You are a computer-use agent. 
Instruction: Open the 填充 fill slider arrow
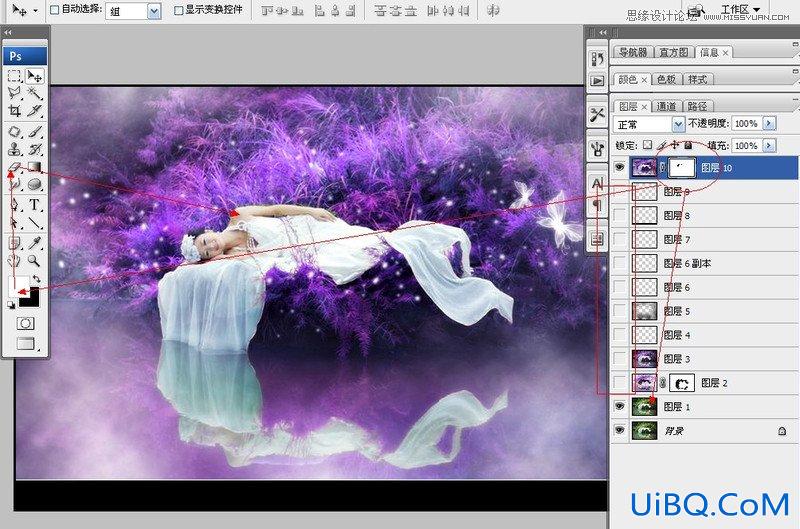(769, 145)
